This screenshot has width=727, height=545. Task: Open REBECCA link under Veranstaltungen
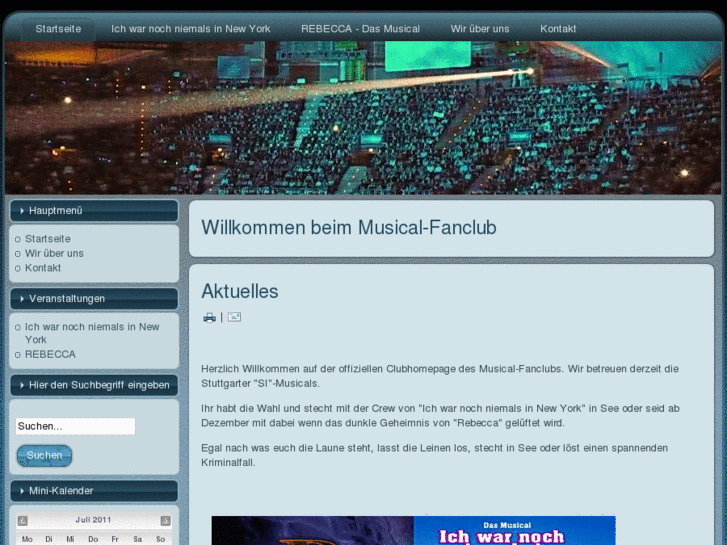pos(50,354)
